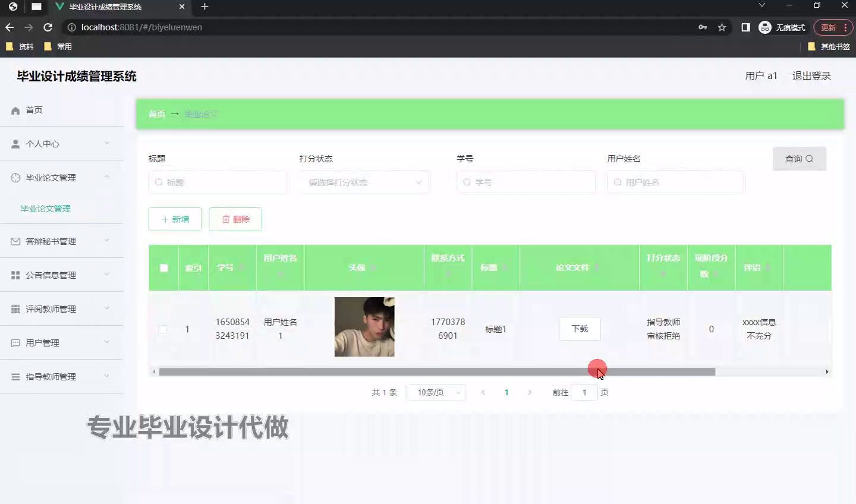Click the grid icon beside 公告信息管理
This screenshot has height=504, width=856.
[x=15, y=275]
